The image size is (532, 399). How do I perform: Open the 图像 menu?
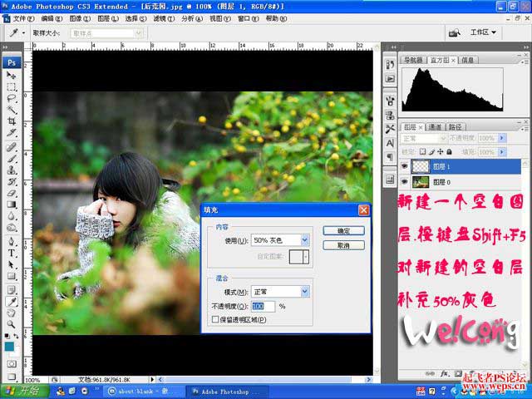tap(80, 18)
